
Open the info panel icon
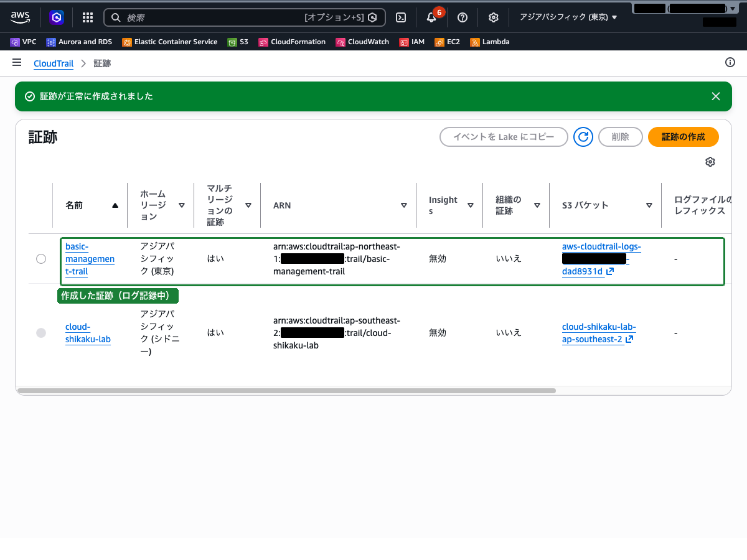(730, 62)
